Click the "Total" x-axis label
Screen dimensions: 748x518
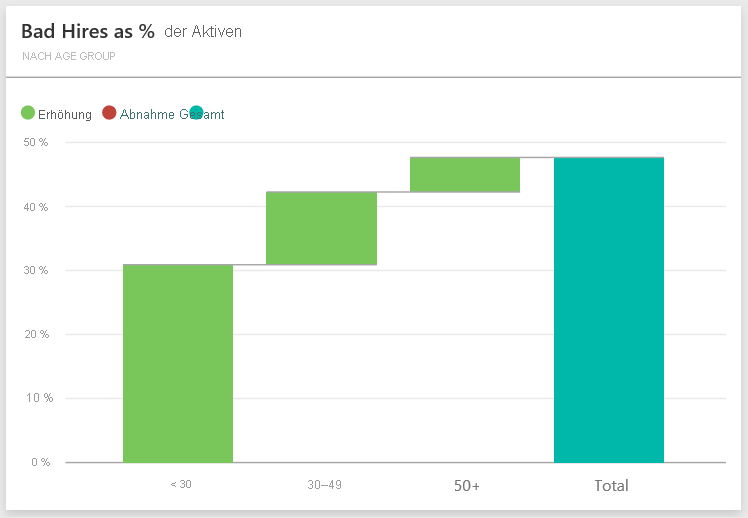point(611,486)
